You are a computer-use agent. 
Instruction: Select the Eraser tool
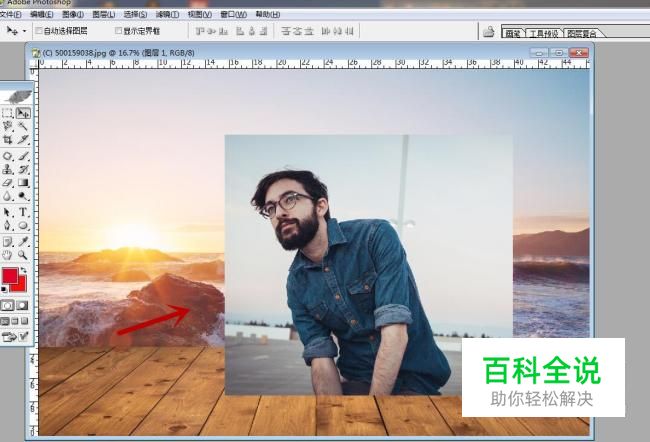pyautogui.click(x=7, y=183)
